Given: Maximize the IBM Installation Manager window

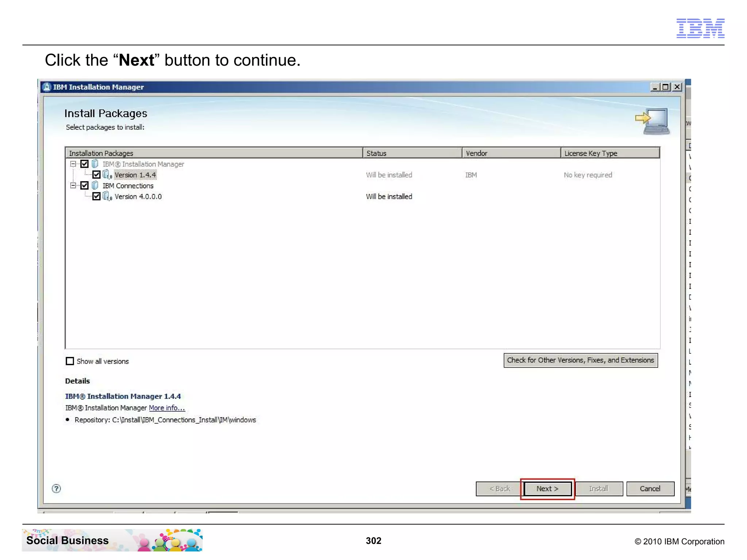Looking at the screenshot, I should (x=666, y=87).
